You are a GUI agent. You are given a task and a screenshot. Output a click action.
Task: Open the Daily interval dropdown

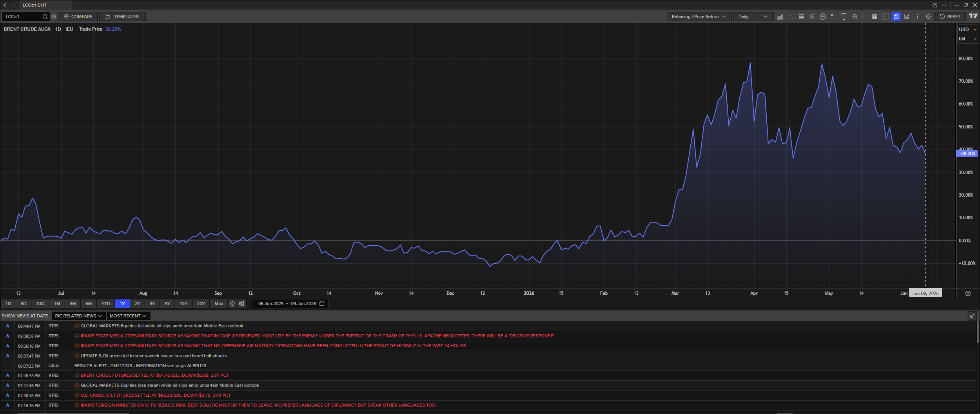(753, 16)
